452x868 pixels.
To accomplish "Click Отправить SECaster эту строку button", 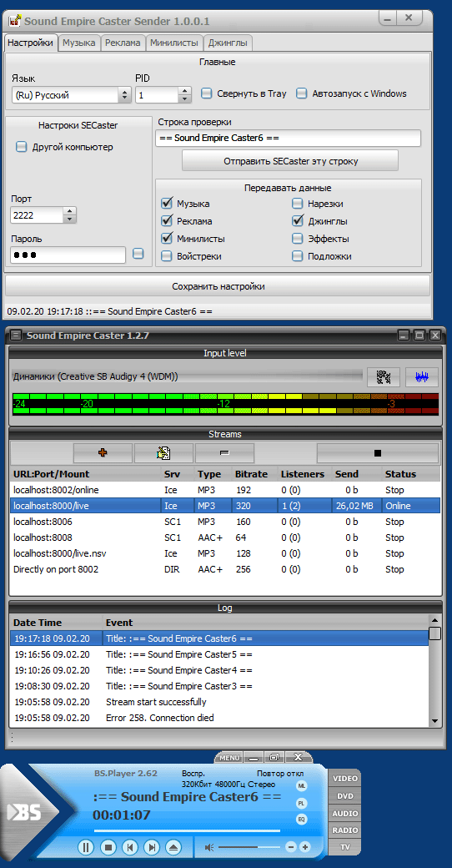I will tap(290, 161).
